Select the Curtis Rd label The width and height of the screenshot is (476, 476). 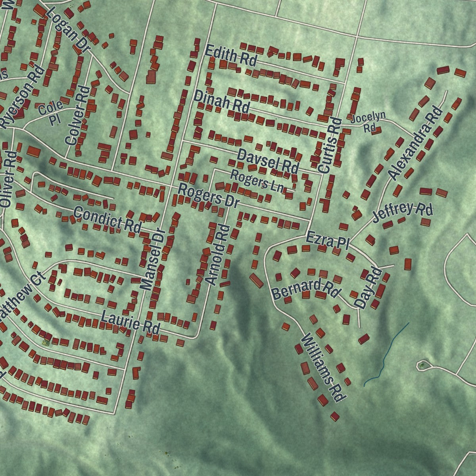click(x=330, y=145)
